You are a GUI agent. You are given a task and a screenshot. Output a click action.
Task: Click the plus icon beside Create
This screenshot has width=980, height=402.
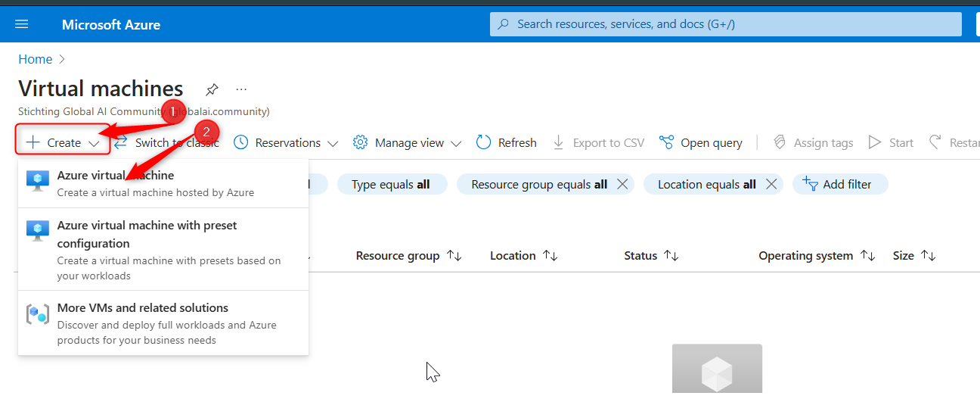click(33, 142)
